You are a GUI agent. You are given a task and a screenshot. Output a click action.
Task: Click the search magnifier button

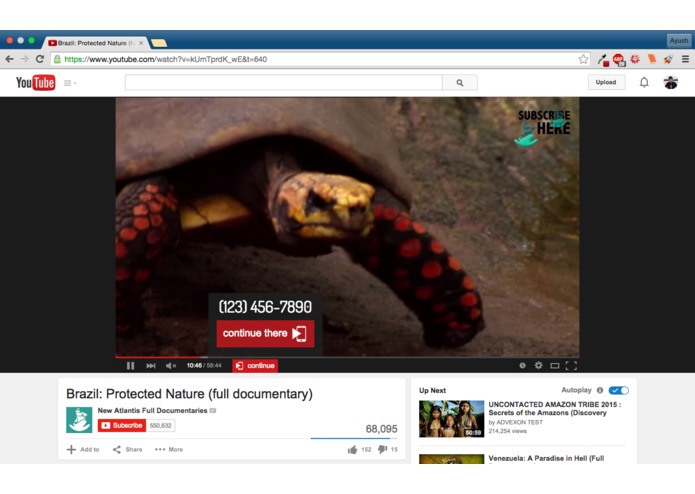click(460, 82)
